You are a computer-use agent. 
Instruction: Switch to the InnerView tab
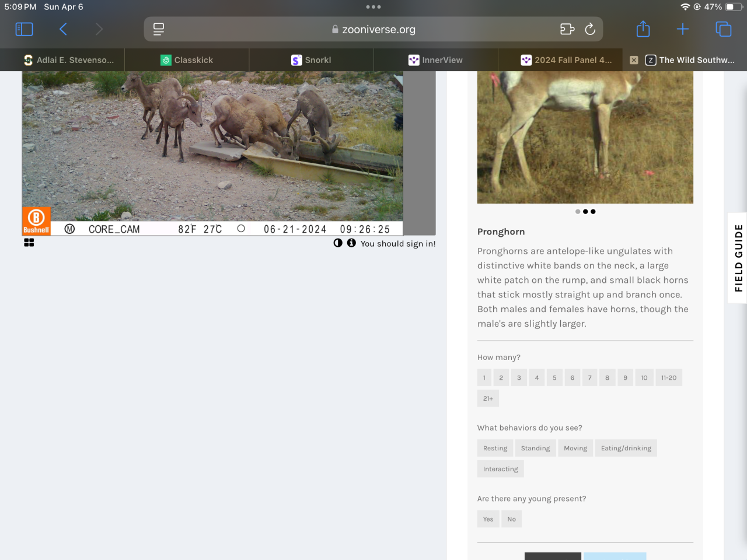[435, 60]
